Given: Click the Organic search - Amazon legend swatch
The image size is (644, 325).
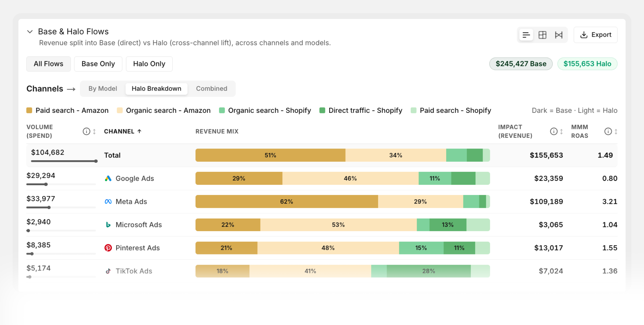Looking at the screenshot, I should [120, 110].
